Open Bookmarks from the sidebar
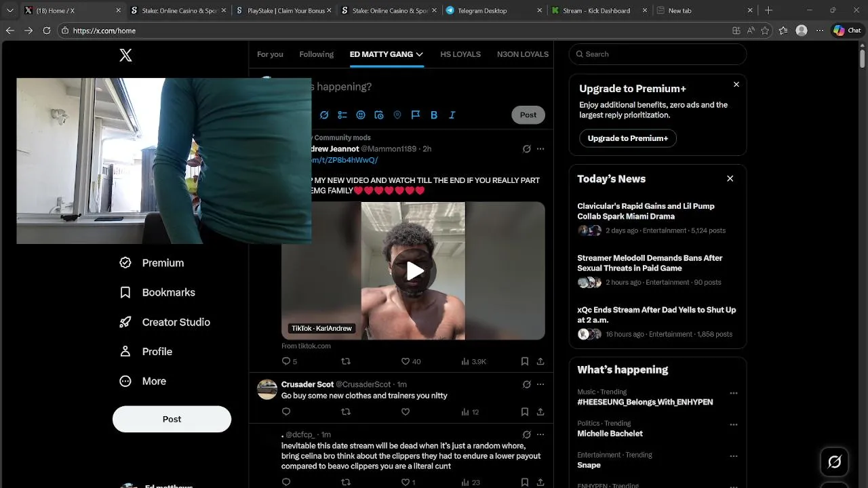 coord(157,293)
